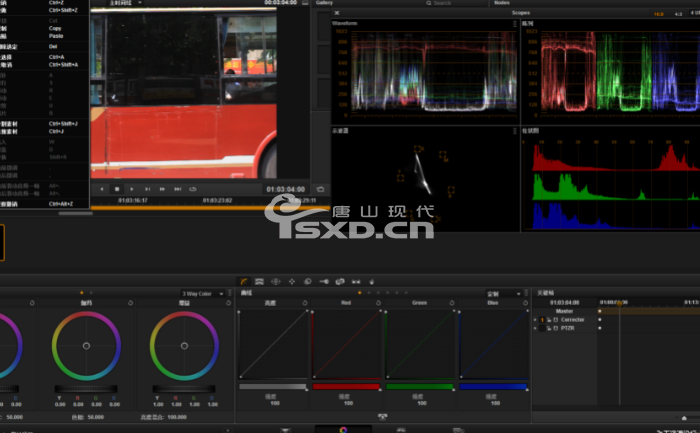
Task: Open the Power Window palette icon
Action: (275, 281)
